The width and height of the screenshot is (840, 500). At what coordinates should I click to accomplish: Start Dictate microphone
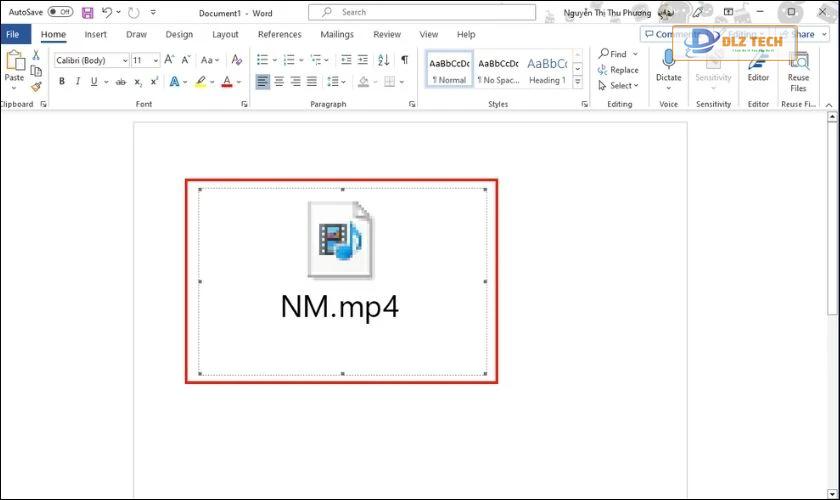(668, 65)
